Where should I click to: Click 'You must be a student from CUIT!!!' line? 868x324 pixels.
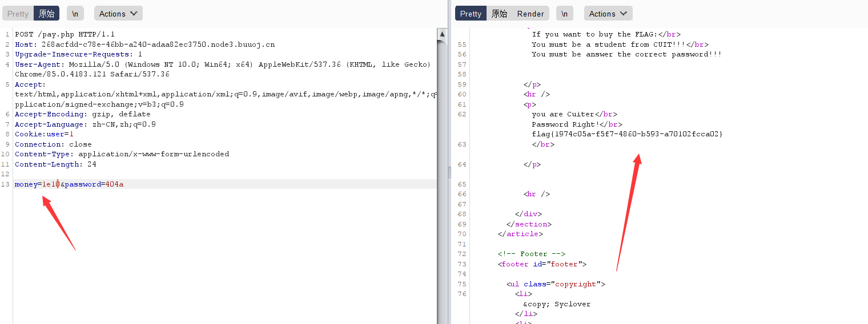click(x=620, y=44)
